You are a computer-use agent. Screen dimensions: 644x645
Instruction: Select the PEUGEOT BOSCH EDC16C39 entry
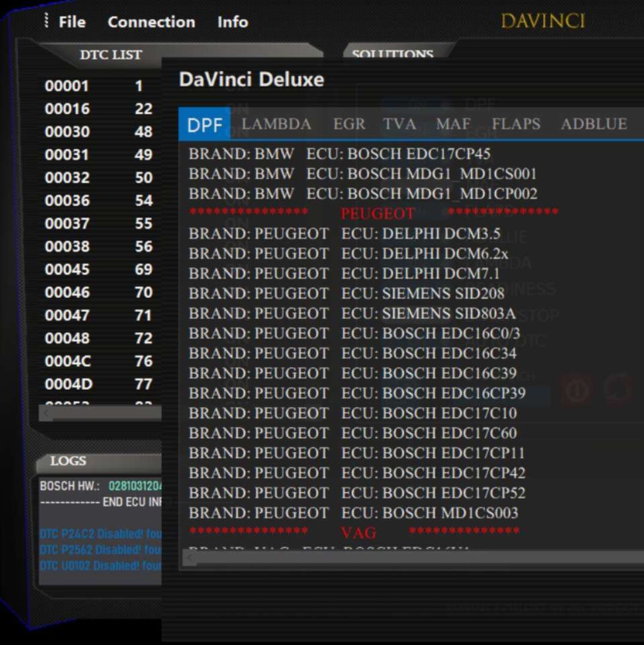[x=353, y=373]
